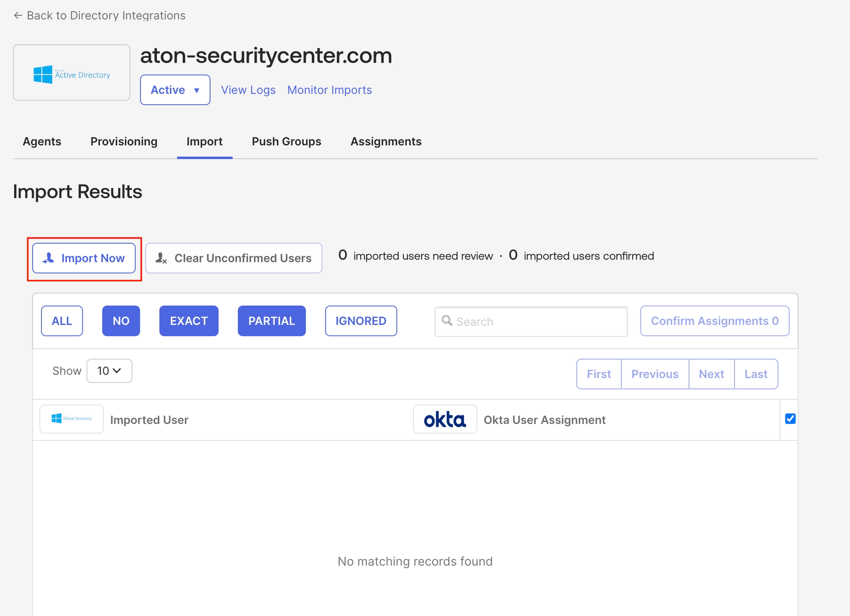850x616 pixels.
Task: Click the Active Directory logo tile
Action: click(x=71, y=73)
